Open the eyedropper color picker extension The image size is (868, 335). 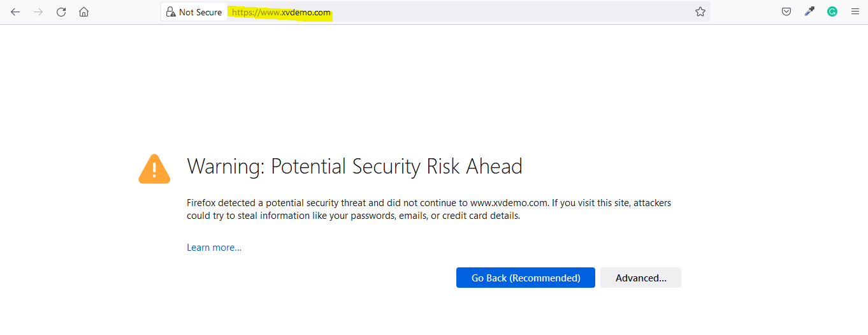[x=809, y=11]
